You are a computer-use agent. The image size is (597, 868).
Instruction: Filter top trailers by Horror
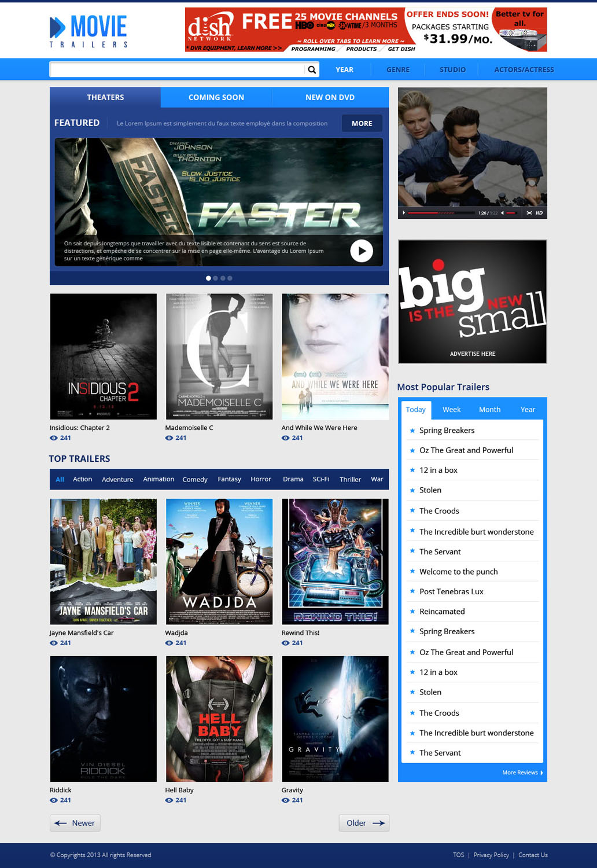point(261,479)
